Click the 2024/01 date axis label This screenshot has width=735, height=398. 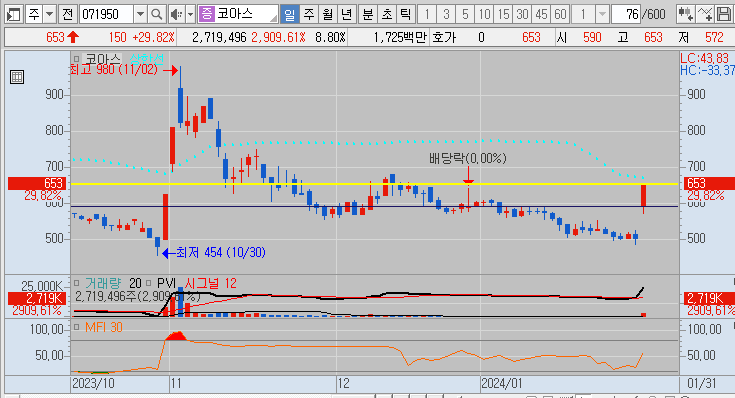click(x=502, y=383)
